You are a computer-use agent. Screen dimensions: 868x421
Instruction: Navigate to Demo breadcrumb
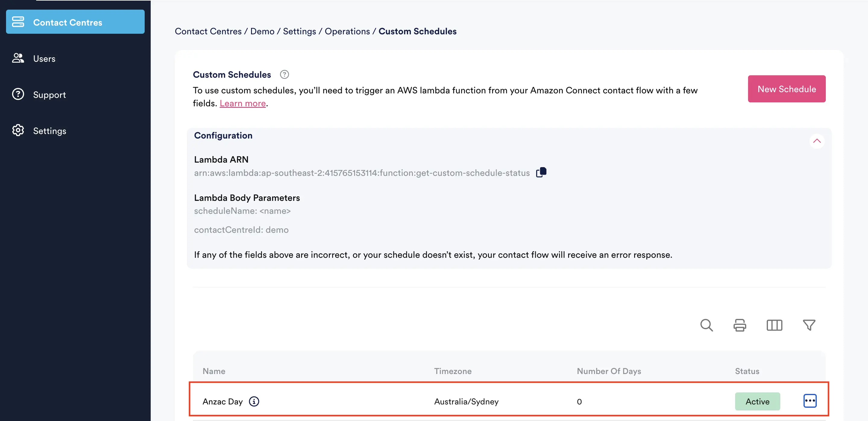point(262,31)
